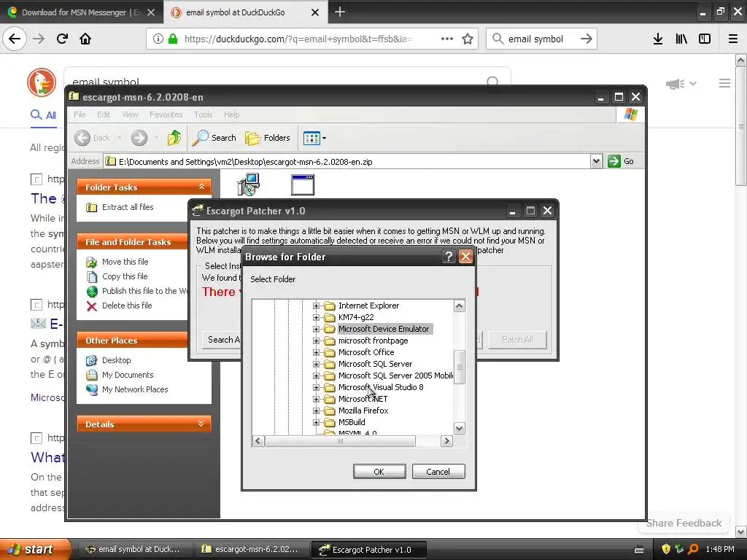
Task: Open View menu in explorer window
Action: [130, 114]
